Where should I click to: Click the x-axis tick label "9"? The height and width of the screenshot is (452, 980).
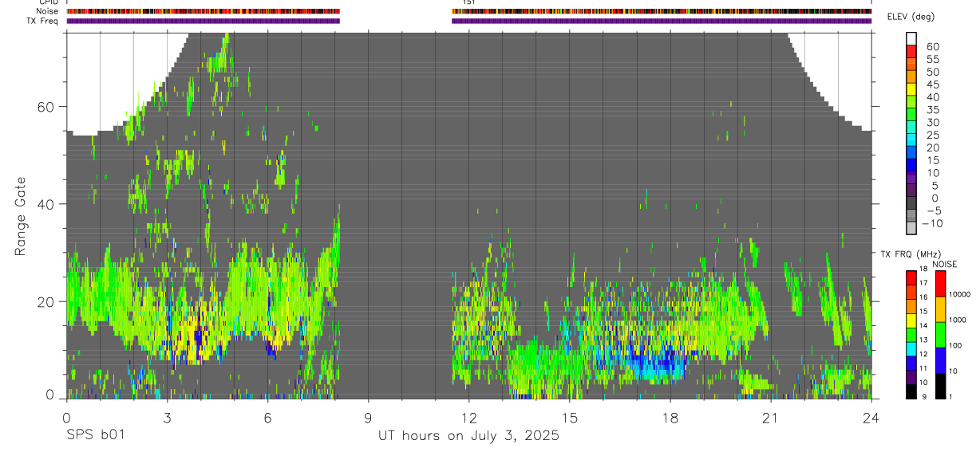[368, 417]
